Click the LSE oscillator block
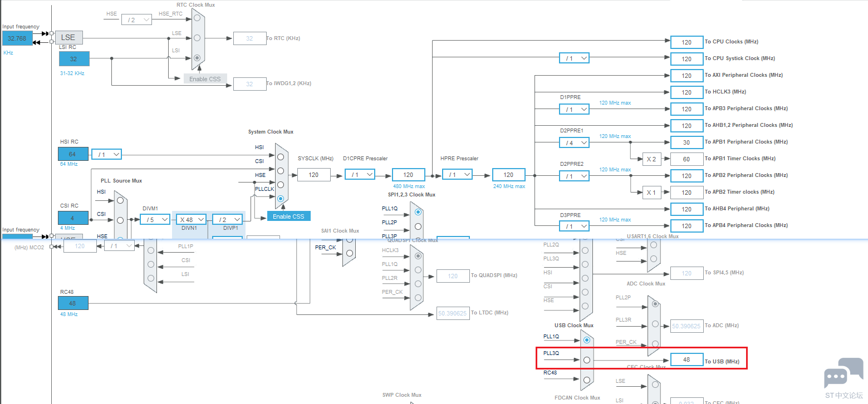The width and height of the screenshot is (868, 404). tap(68, 37)
